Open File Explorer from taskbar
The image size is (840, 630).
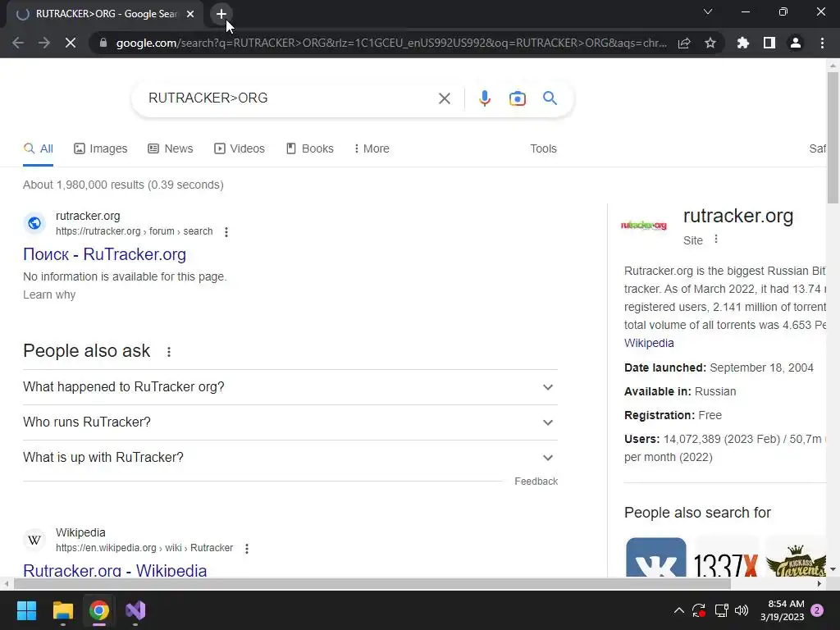pyautogui.click(x=62, y=610)
